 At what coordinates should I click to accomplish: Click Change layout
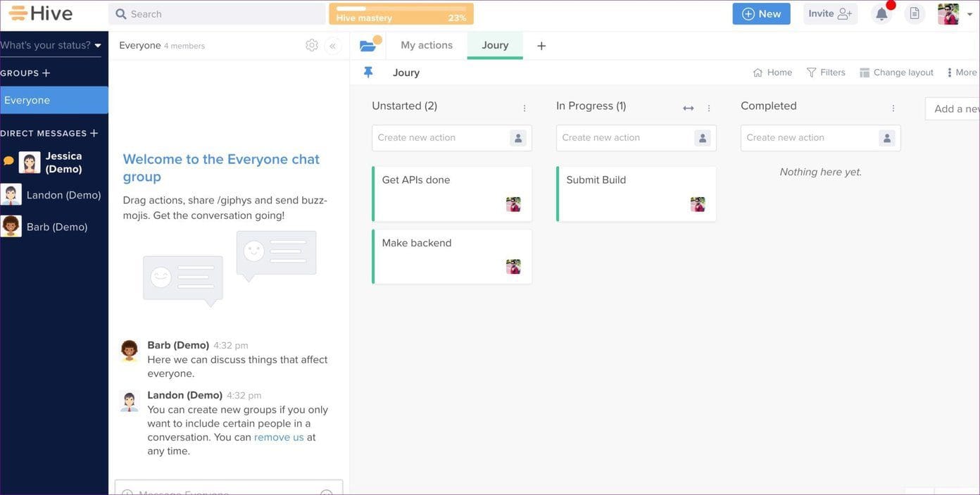896,73
